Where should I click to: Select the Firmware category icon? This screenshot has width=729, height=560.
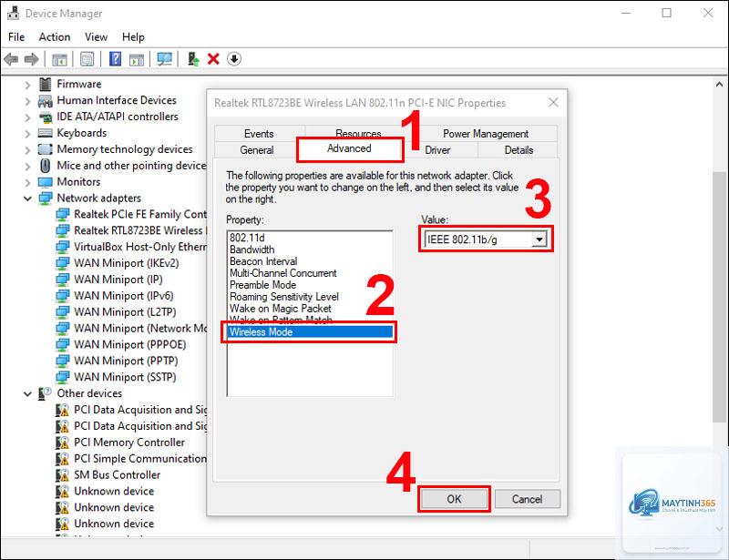pos(45,84)
